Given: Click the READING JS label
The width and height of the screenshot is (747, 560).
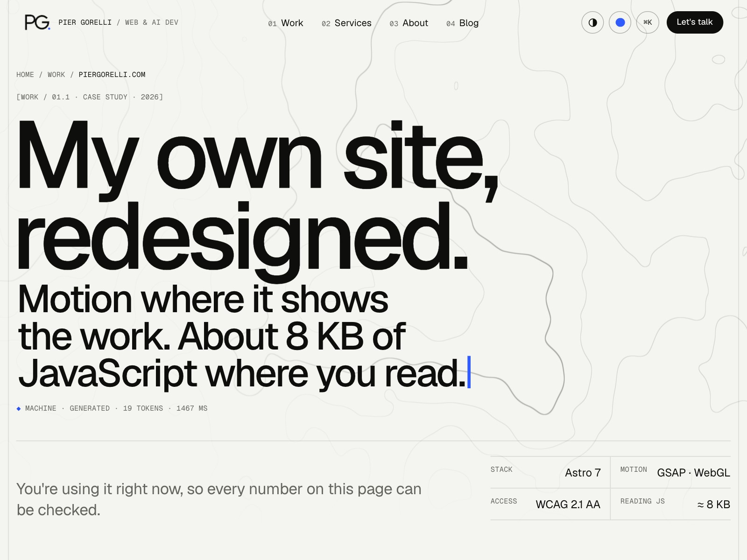Looking at the screenshot, I should pyautogui.click(x=642, y=501).
